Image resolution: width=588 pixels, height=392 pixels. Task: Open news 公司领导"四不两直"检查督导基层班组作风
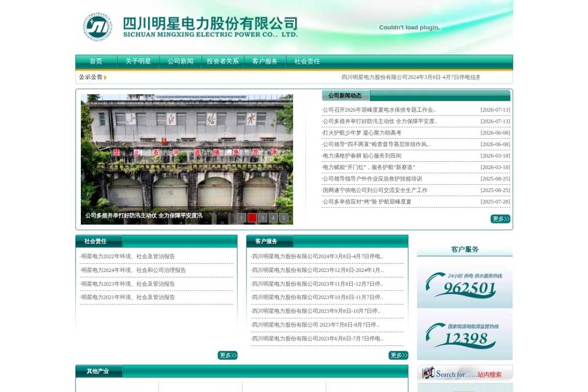376,144
